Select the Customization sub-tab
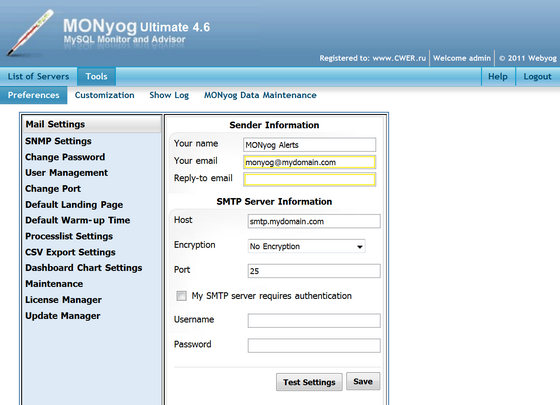This screenshot has width=560, height=405. [105, 95]
